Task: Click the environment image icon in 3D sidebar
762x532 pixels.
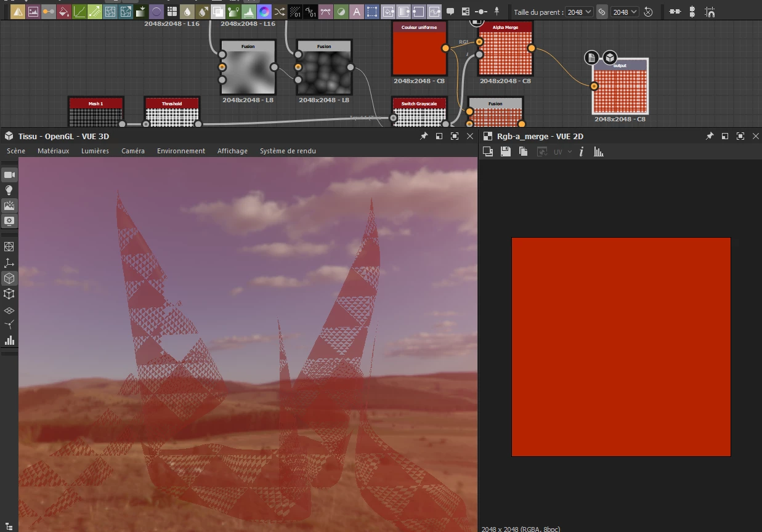Action: 9,206
